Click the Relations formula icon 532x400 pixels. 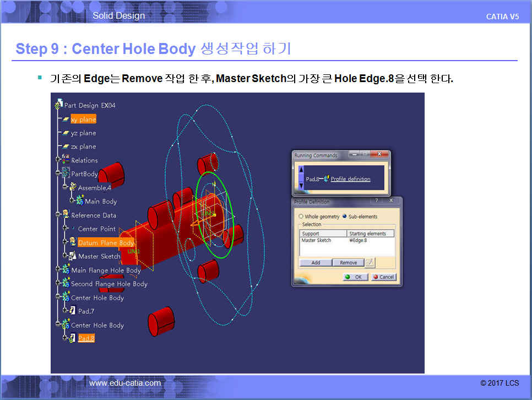coord(66,160)
